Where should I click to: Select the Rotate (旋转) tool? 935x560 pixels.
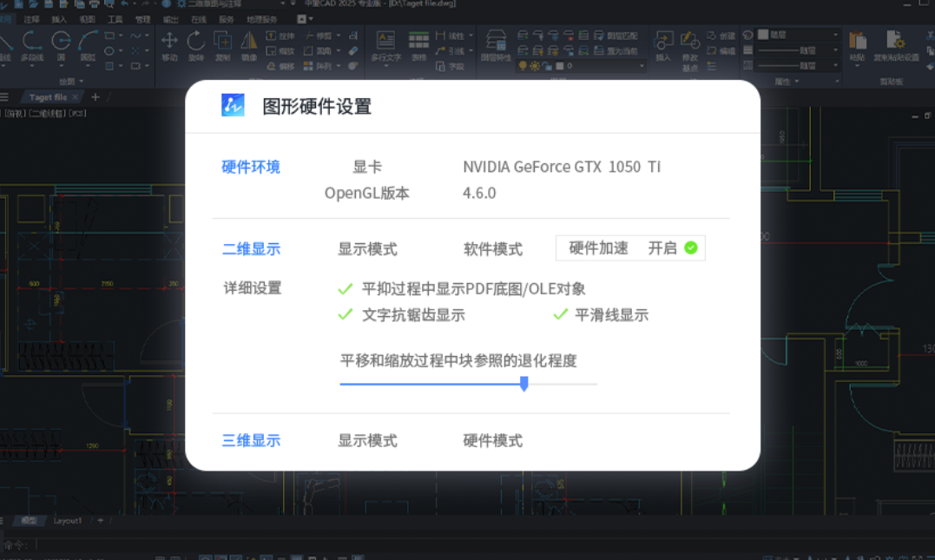[x=196, y=43]
